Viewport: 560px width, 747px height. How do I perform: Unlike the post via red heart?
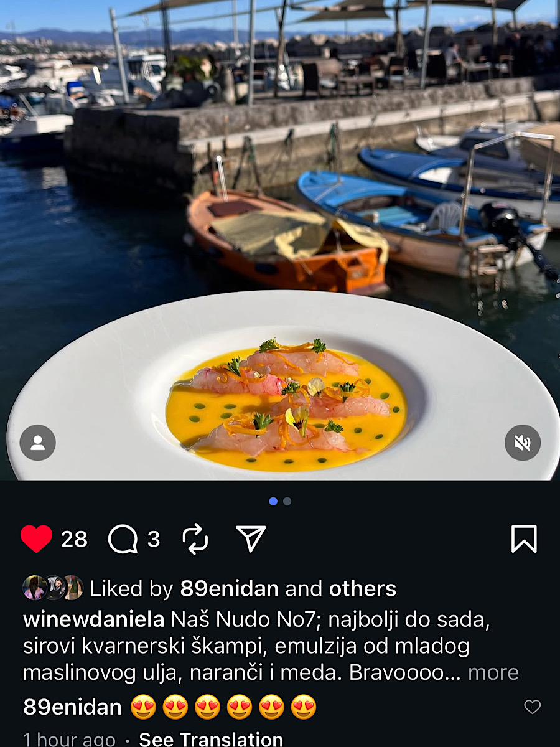pos(36,538)
